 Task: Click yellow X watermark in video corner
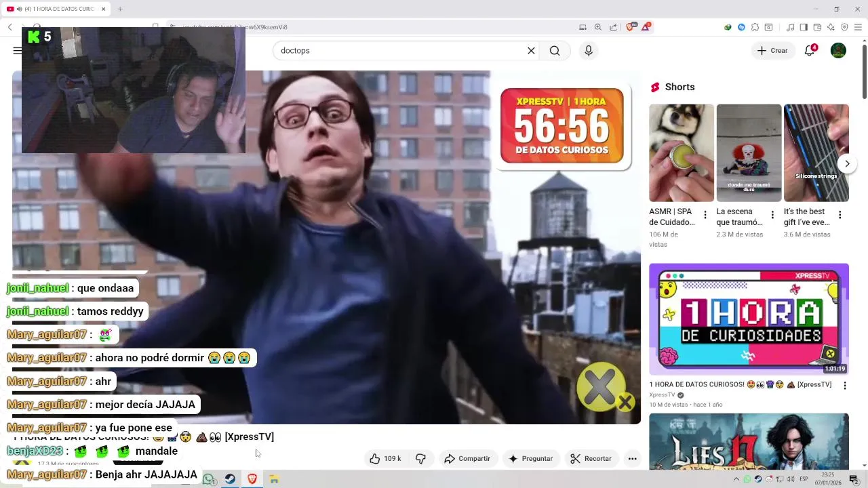pyautogui.click(x=605, y=388)
